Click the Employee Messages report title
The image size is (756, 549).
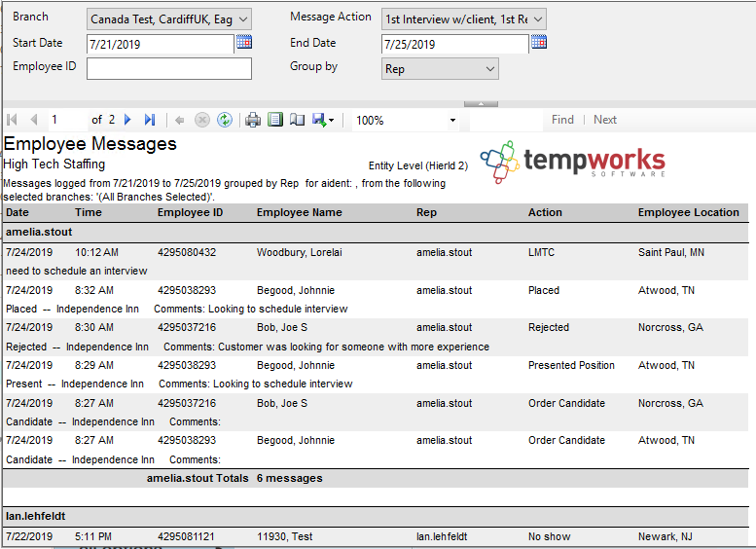[90, 144]
